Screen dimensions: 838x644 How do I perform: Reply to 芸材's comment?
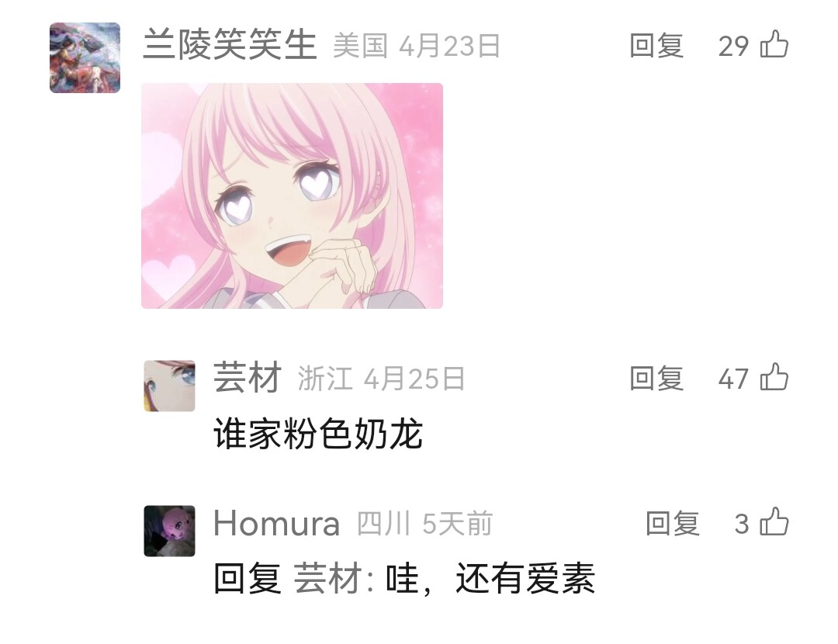point(656,379)
